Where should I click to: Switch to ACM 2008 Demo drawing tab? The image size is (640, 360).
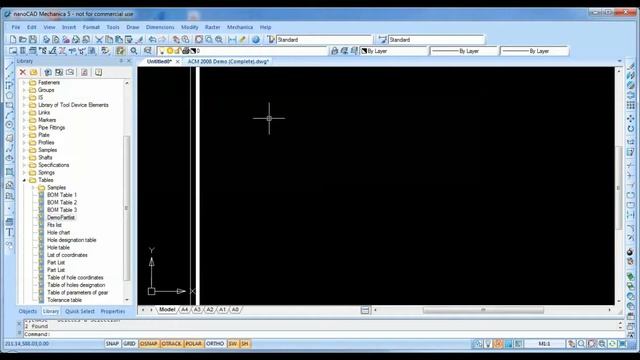228,61
